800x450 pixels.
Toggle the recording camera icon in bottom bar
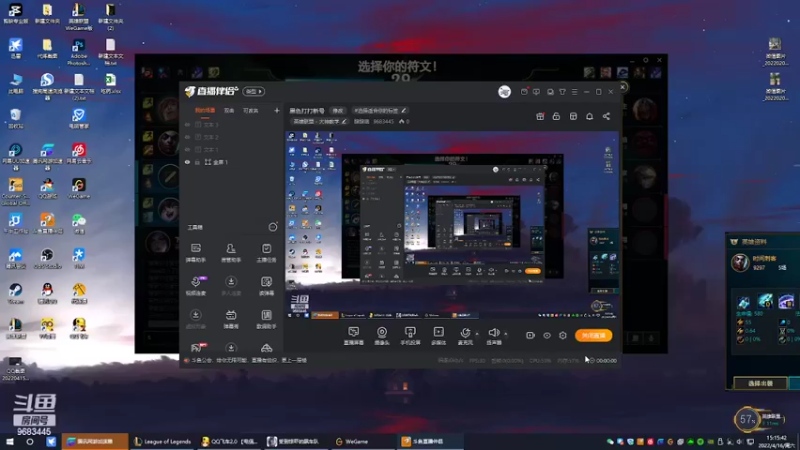(530, 335)
